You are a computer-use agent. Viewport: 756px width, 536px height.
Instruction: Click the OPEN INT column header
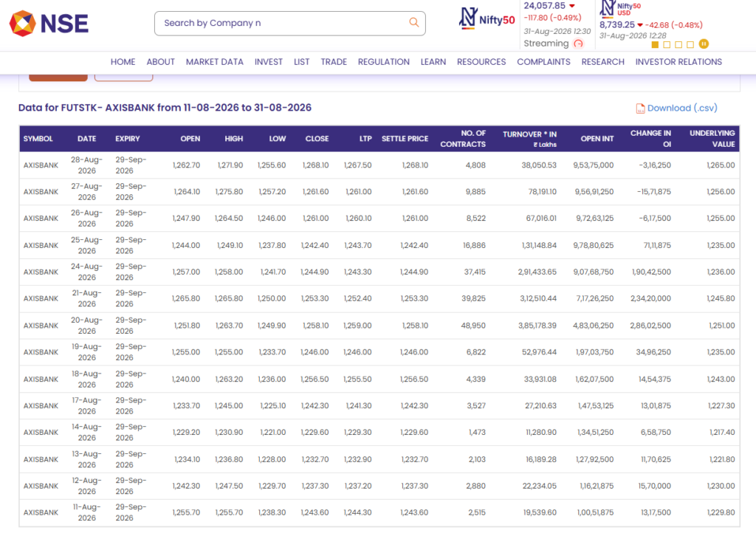pyautogui.click(x=597, y=139)
